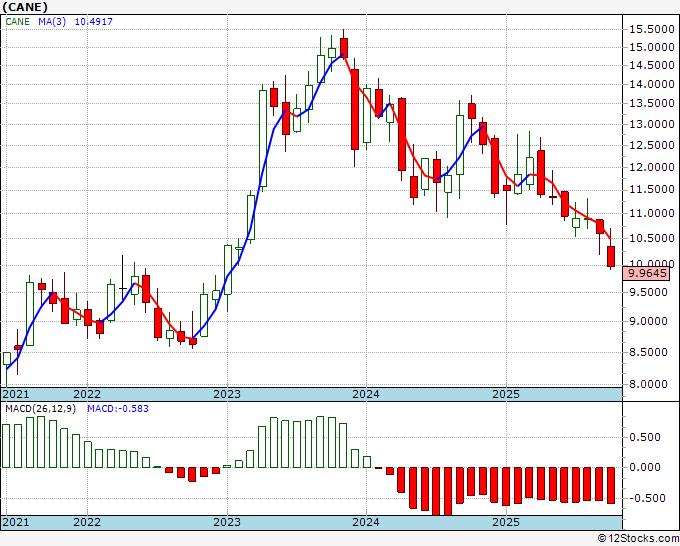Click 2022 on the MACD panel timeline
The width and height of the screenshot is (680, 546).
(87, 522)
